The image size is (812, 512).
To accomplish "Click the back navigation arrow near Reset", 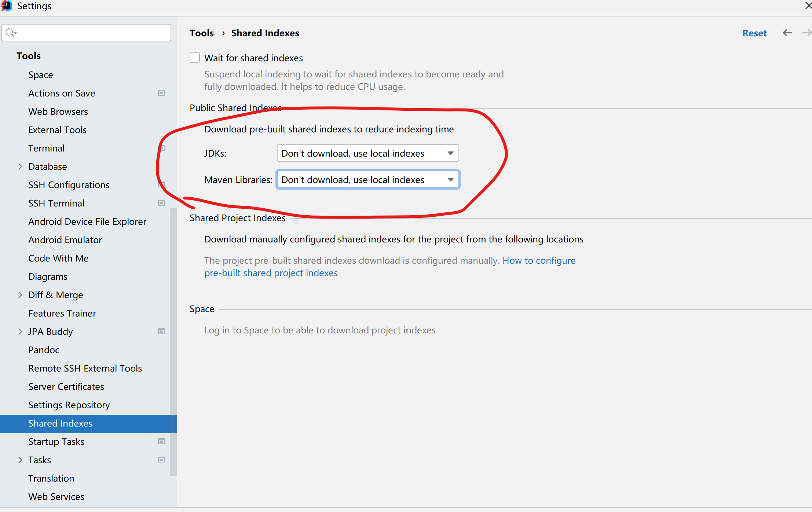I will [787, 33].
